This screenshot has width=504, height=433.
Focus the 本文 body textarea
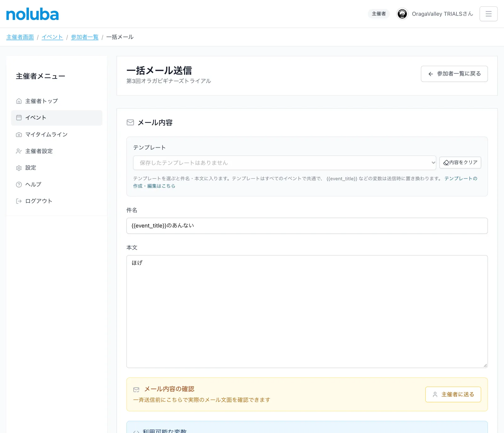pyautogui.click(x=307, y=311)
